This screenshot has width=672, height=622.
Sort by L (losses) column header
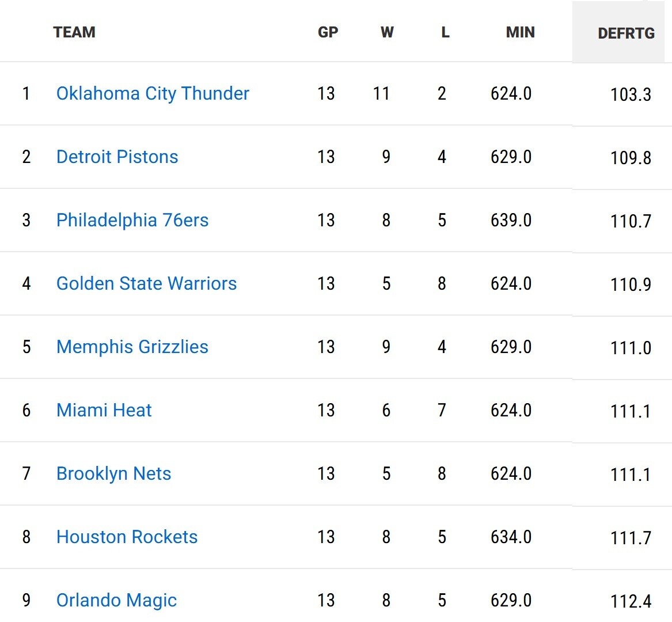tap(445, 32)
